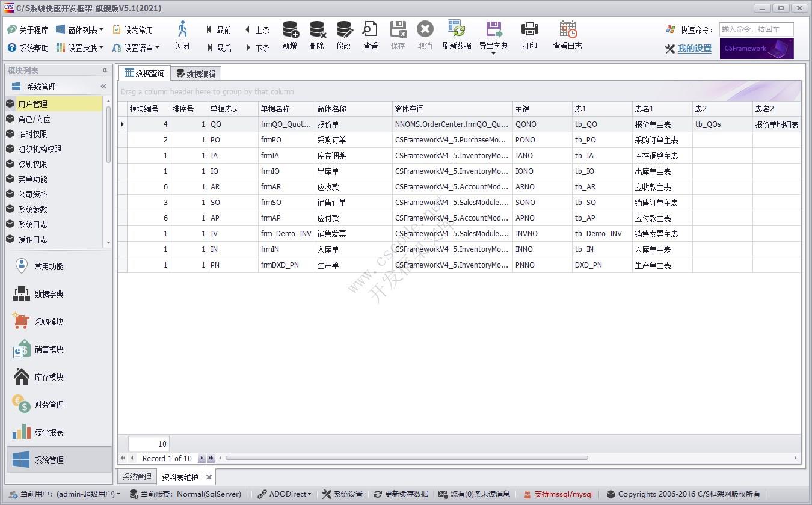812x505 pixels.
Task: Select 角色/岗位 in module list
Action: point(34,119)
